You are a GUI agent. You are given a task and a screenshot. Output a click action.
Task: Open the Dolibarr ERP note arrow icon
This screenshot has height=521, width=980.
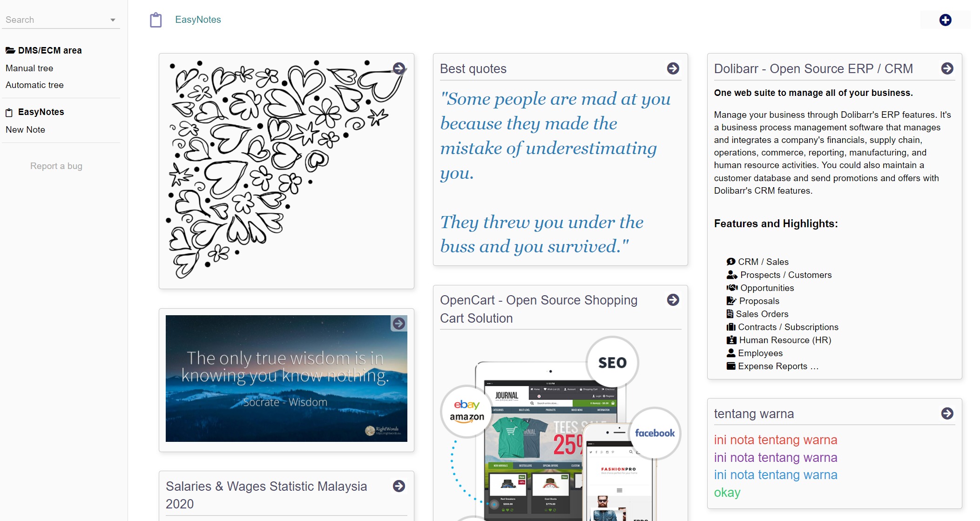click(x=947, y=68)
